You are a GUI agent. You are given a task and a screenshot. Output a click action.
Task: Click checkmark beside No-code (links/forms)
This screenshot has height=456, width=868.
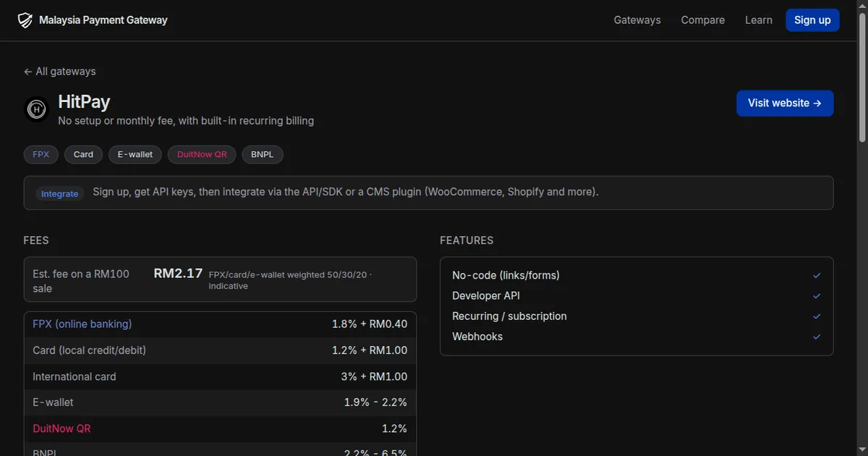(x=817, y=276)
